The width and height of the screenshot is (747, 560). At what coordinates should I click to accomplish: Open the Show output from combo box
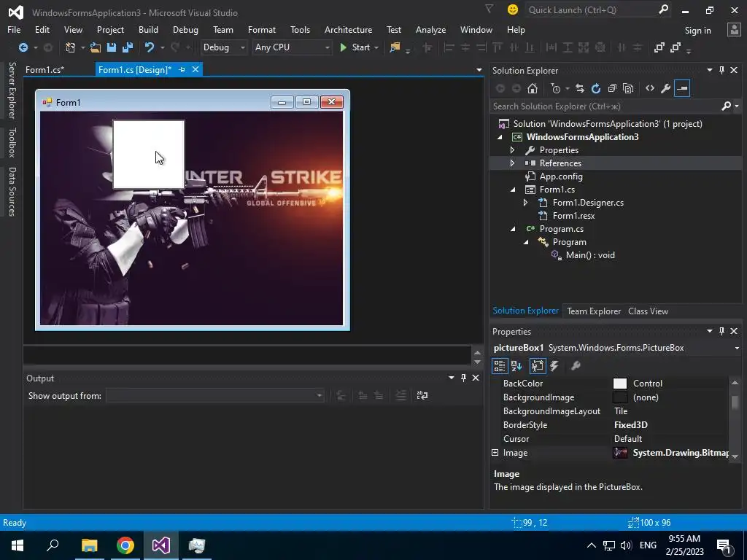[215, 395]
